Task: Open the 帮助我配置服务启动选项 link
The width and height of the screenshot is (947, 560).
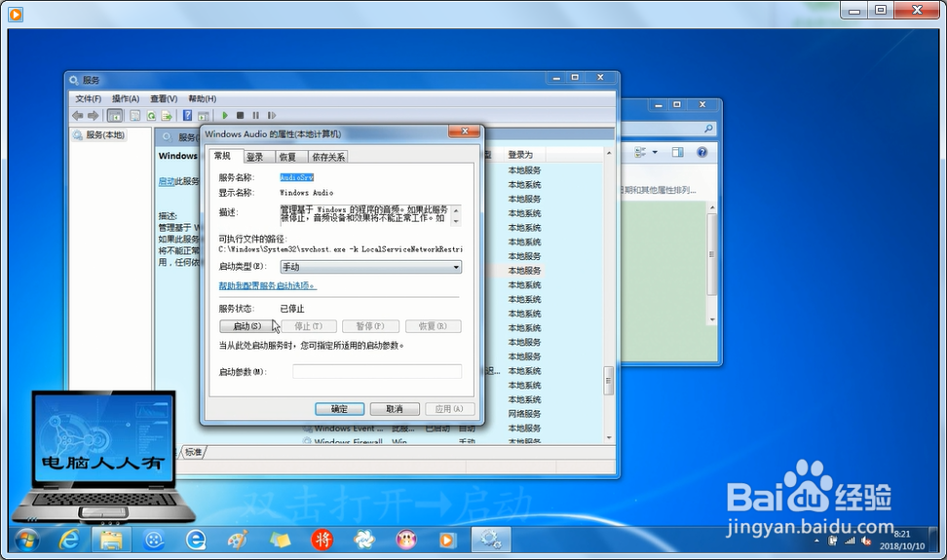Action: click(268, 286)
